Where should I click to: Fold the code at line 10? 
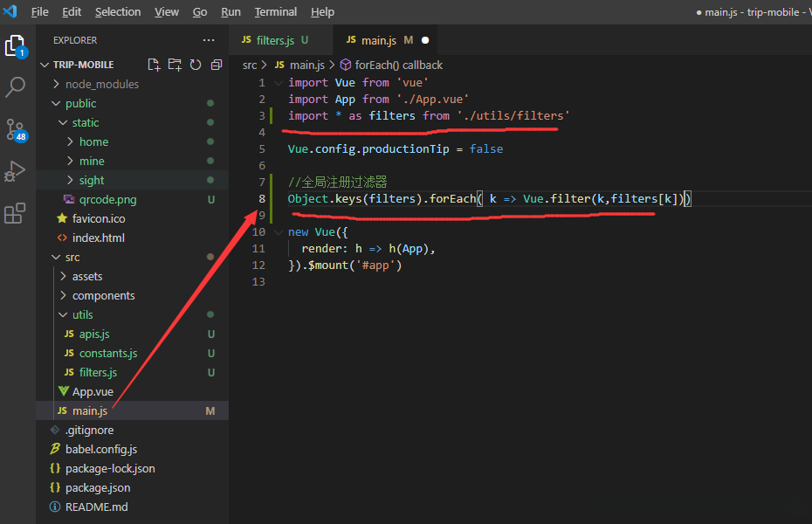pos(279,232)
